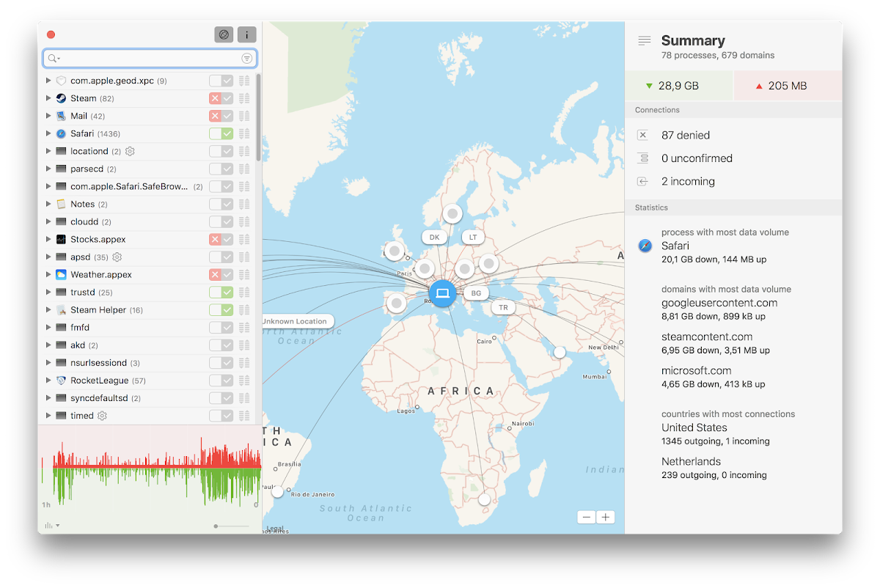Focus the search input field
Screen dimensions: 880x588
coord(150,58)
